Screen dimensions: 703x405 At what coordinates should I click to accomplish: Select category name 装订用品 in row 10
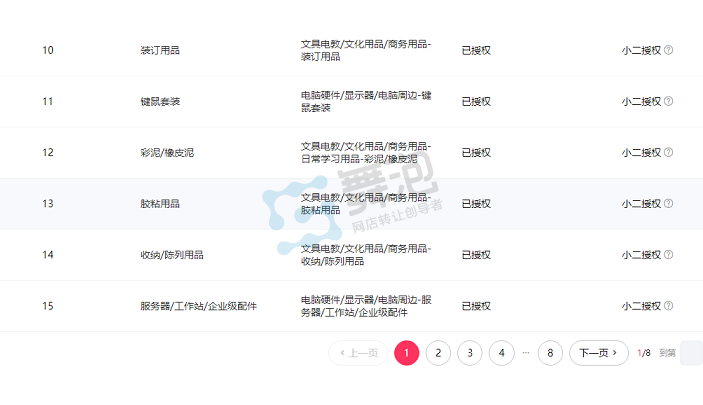(x=160, y=50)
